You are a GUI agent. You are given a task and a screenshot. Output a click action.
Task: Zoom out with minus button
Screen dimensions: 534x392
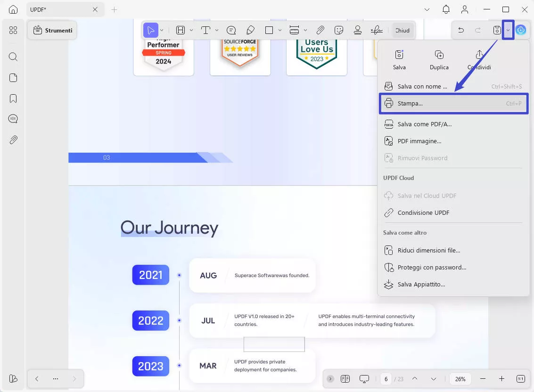tap(483, 379)
